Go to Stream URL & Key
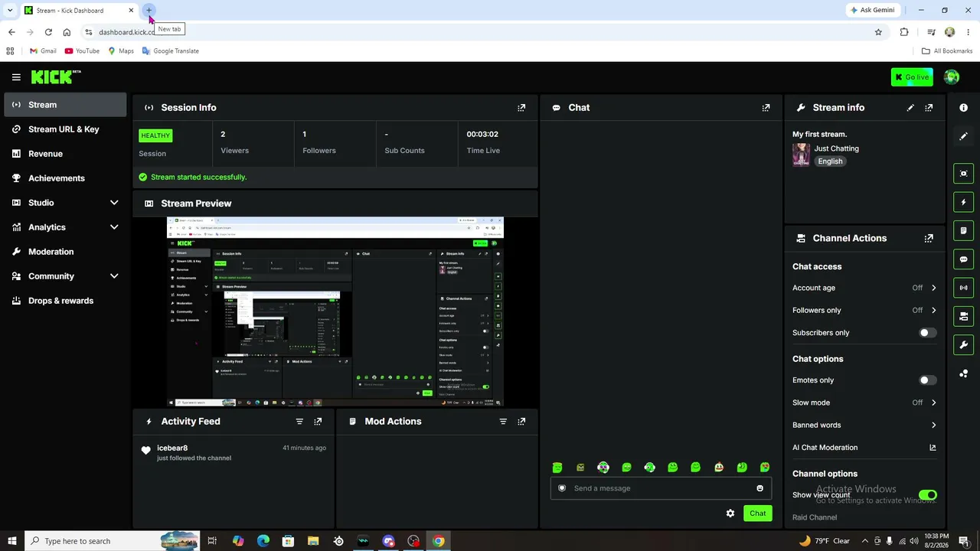The image size is (980, 551). [65, 129]
